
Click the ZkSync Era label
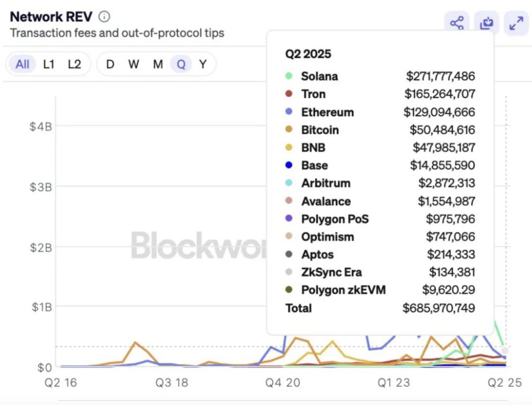pyautogui.click(x=331, y=272)
